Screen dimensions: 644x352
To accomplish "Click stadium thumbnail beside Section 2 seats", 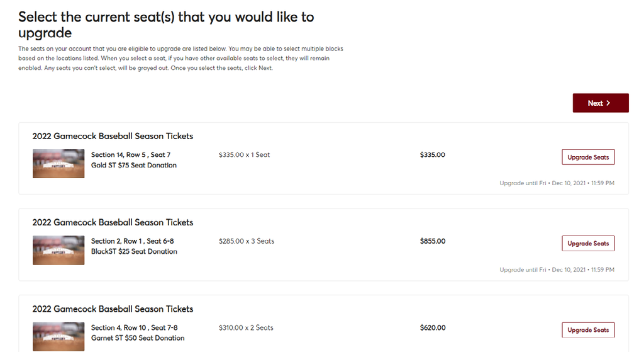I will click(x=58, y=250).
